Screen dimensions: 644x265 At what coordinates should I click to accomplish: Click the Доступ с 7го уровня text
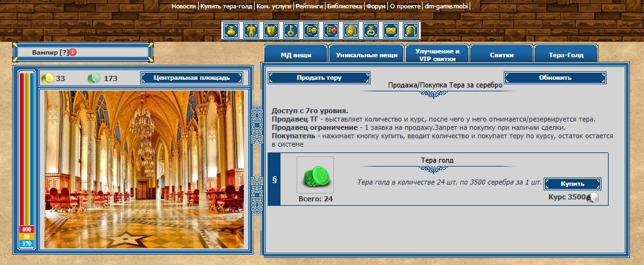tap(309, 111)
